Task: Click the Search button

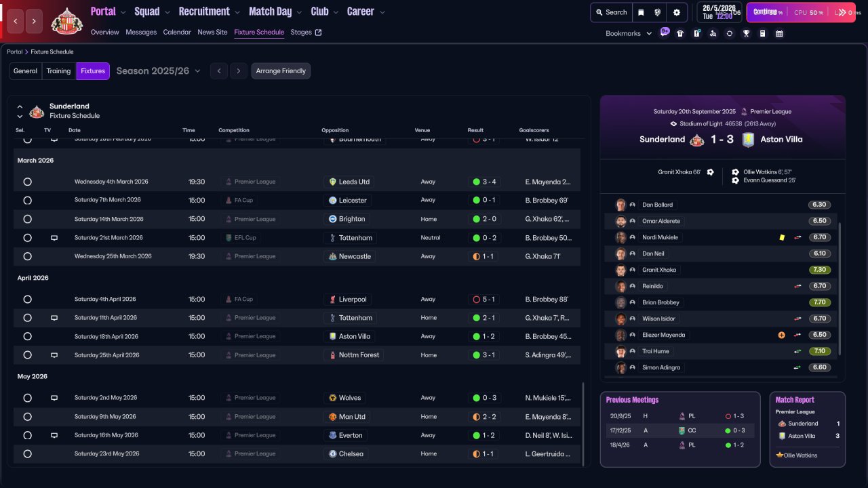Action: 610,12
